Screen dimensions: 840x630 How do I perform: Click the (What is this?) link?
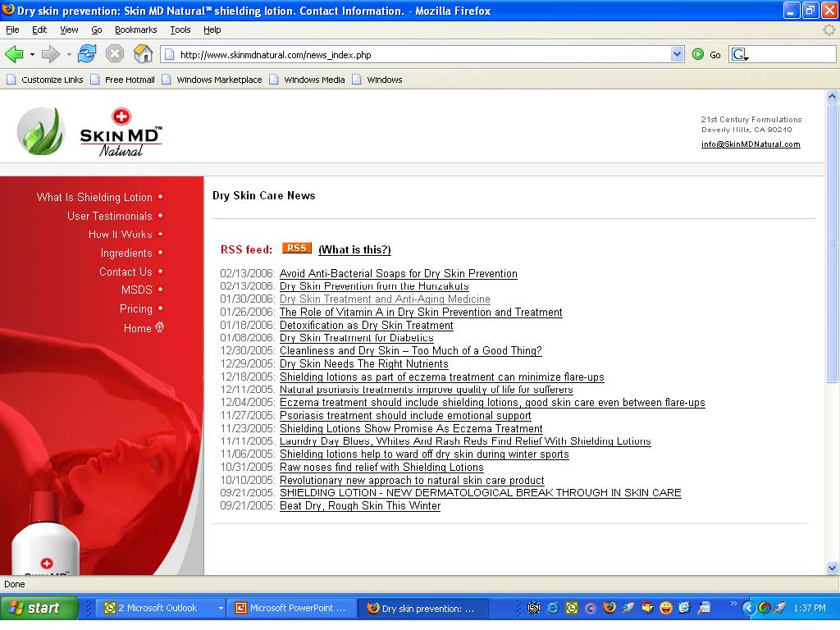tap(354, 249)
